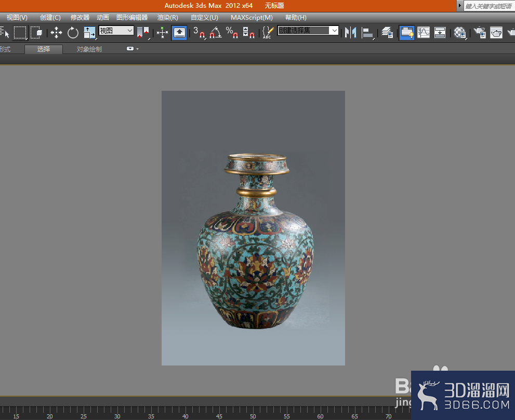This screenshot has width=515, height=420.
Task: Open the 图形编辑器 menu
Action: click(x=132, y=17)
